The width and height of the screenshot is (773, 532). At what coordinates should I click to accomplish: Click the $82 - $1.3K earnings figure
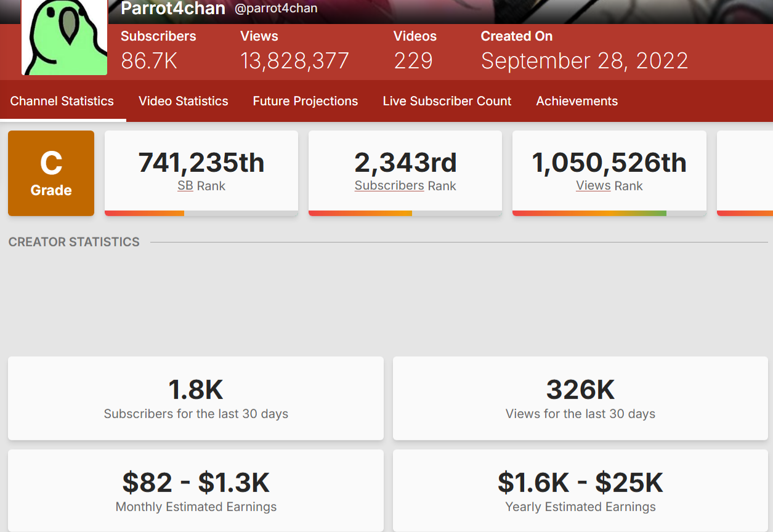coord(196,483)
